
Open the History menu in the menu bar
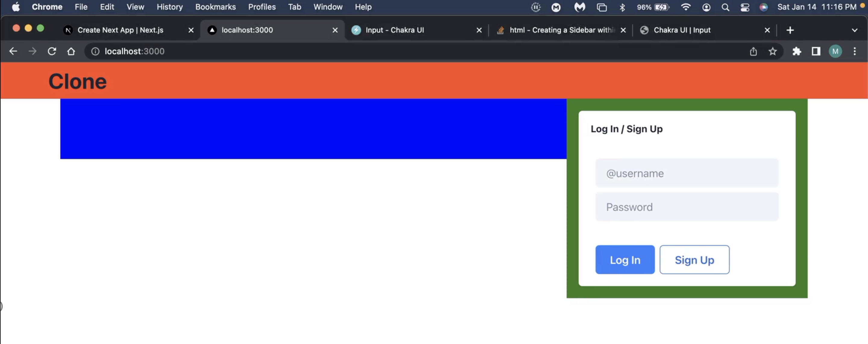pyautogui.click(x=169, y=7)
